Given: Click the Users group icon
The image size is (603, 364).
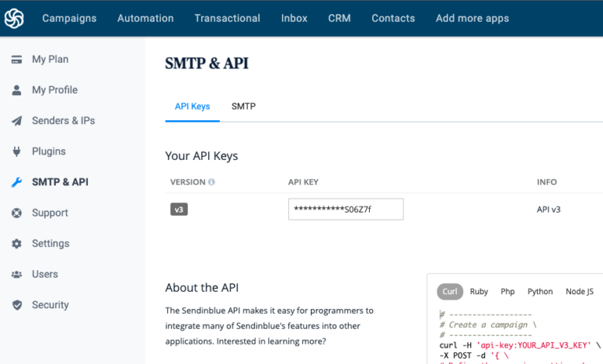Looking at the screenshot, I should (x=16, y=274).
